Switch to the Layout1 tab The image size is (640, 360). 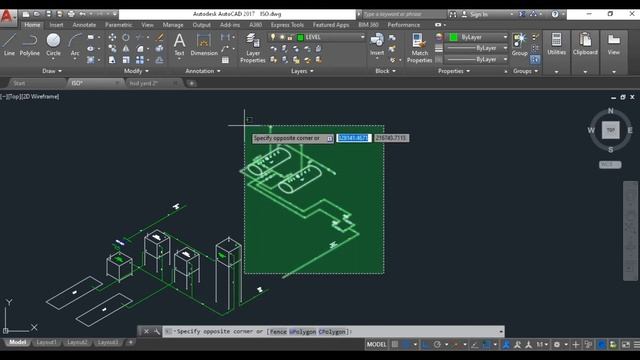click(x=46, y=342)
